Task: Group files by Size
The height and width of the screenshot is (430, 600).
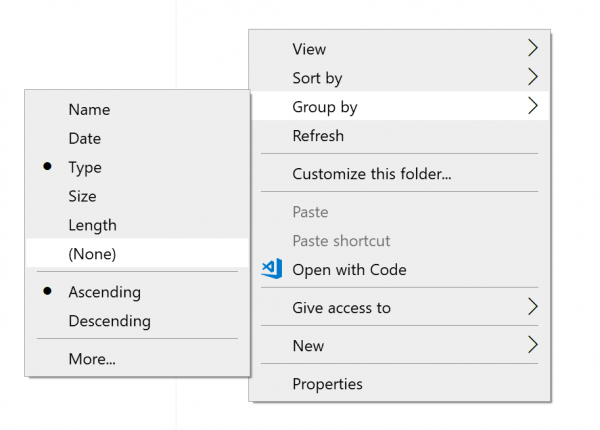Action: pos(82,197)
